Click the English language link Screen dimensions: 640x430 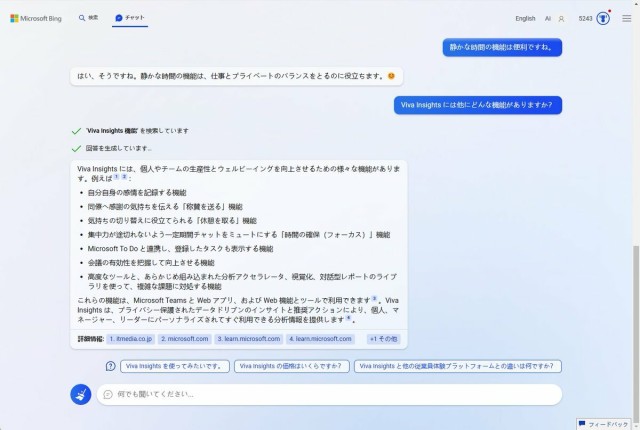525,18
